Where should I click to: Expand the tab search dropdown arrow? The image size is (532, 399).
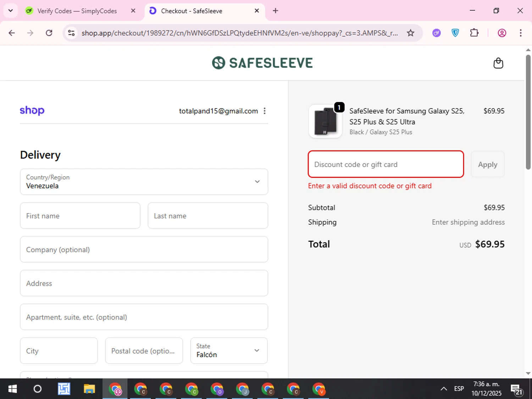point(11,11)
